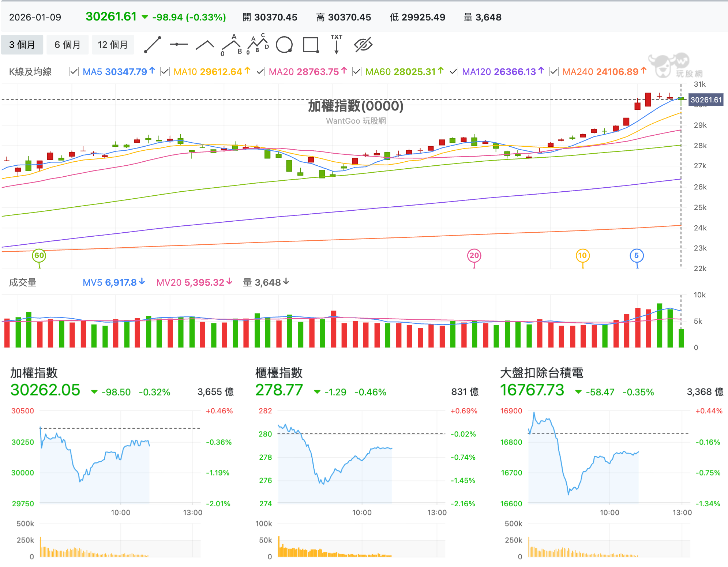Screen dimensions: 728x567
Task: Select the horizontal line tool
Action: point(179,44)
